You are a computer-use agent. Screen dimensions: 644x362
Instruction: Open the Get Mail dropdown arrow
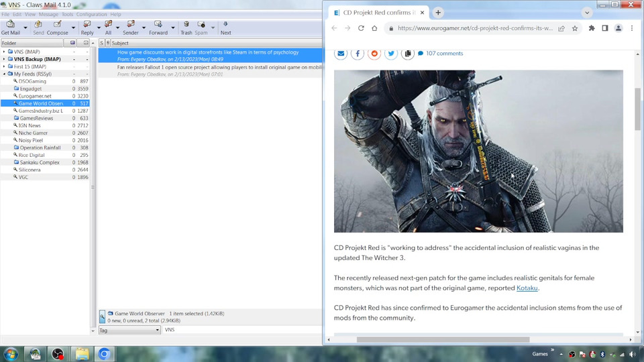[x=25, y=28]
